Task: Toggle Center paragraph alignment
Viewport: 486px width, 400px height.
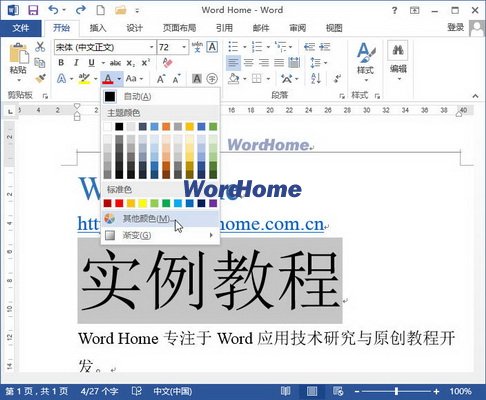Action: (x=248, y=62)
